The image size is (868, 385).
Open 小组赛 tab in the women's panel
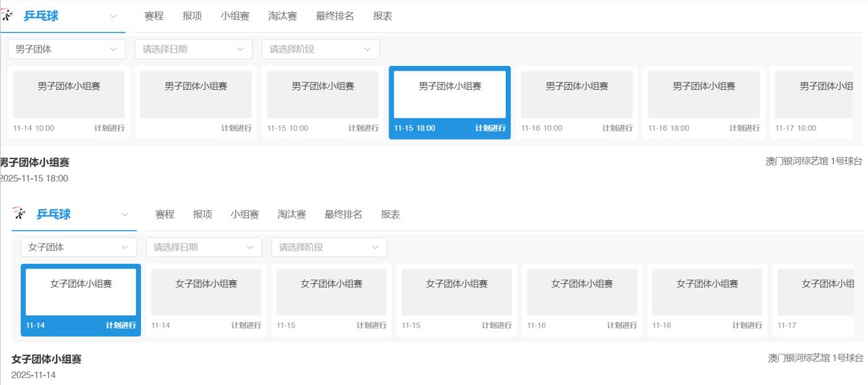point(244,214)
